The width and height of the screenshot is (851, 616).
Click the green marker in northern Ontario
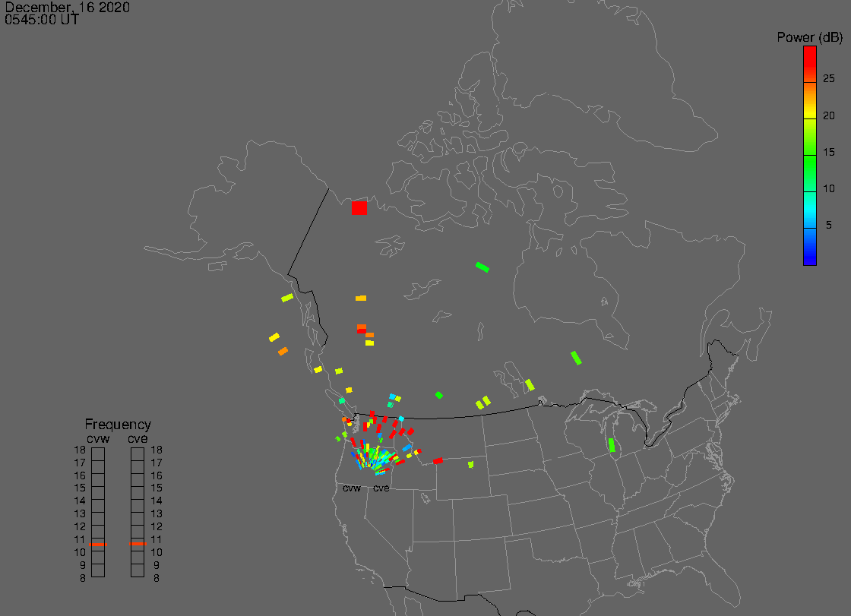(576, 358)
